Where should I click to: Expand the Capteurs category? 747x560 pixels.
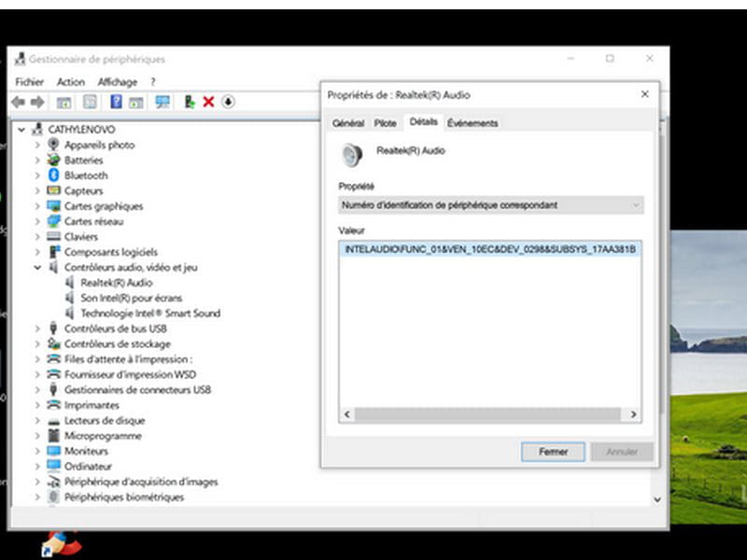point(37,190)
